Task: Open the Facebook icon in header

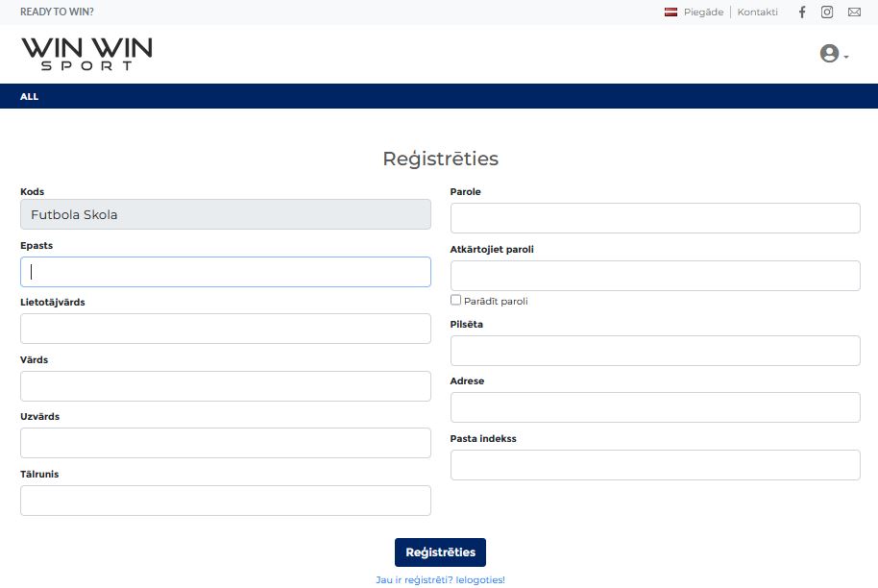Action: [802, 12]
